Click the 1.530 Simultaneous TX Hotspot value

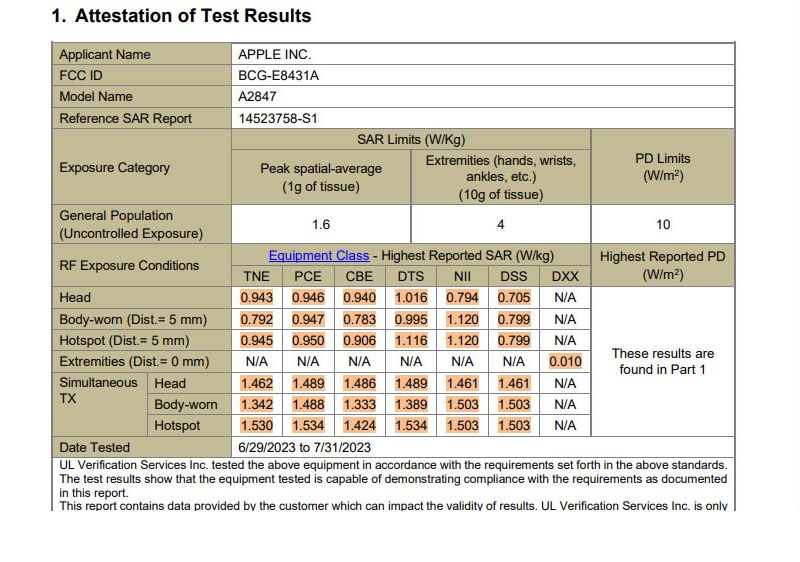[x=257, y=426]
